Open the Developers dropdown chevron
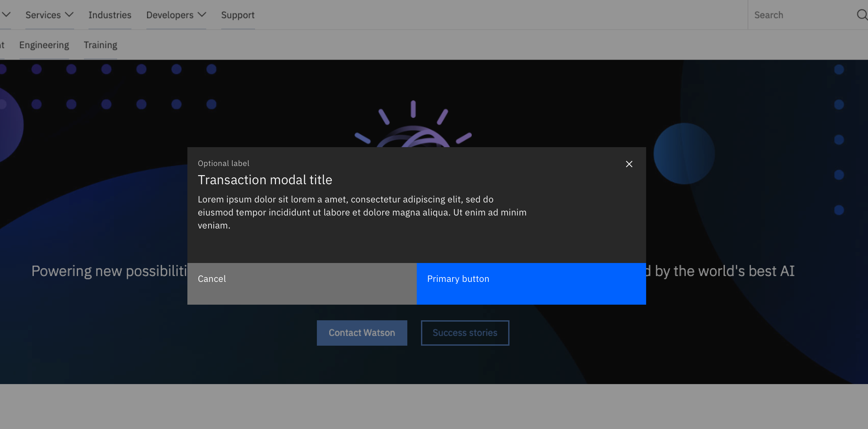Screen dimensions: 868x429 tap(201, 15)
